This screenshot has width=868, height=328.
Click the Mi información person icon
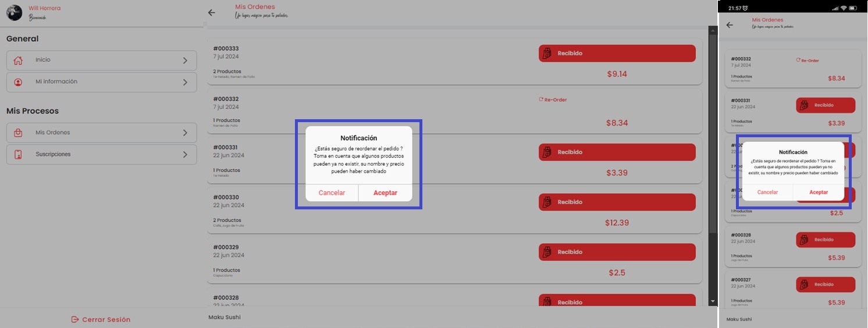18,83
